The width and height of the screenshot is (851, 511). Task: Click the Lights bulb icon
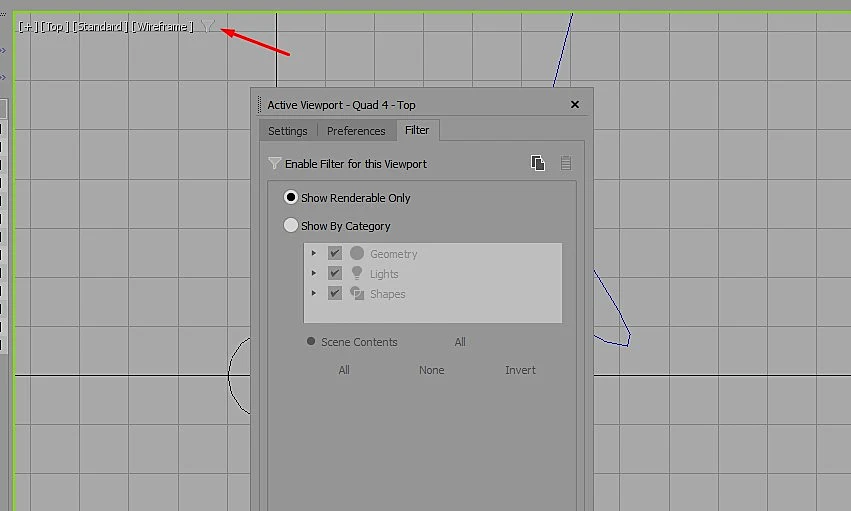357,273
